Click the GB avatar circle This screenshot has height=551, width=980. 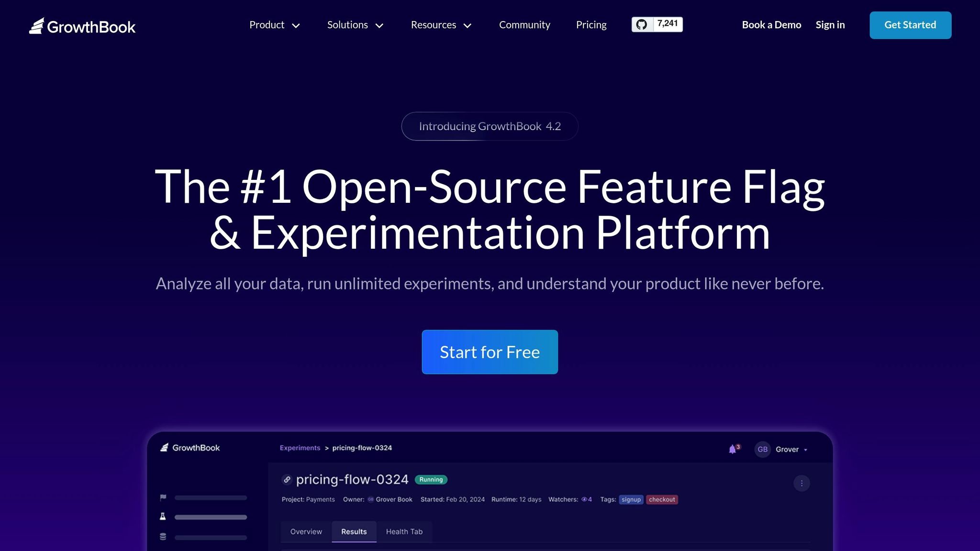tap(762, 449)
